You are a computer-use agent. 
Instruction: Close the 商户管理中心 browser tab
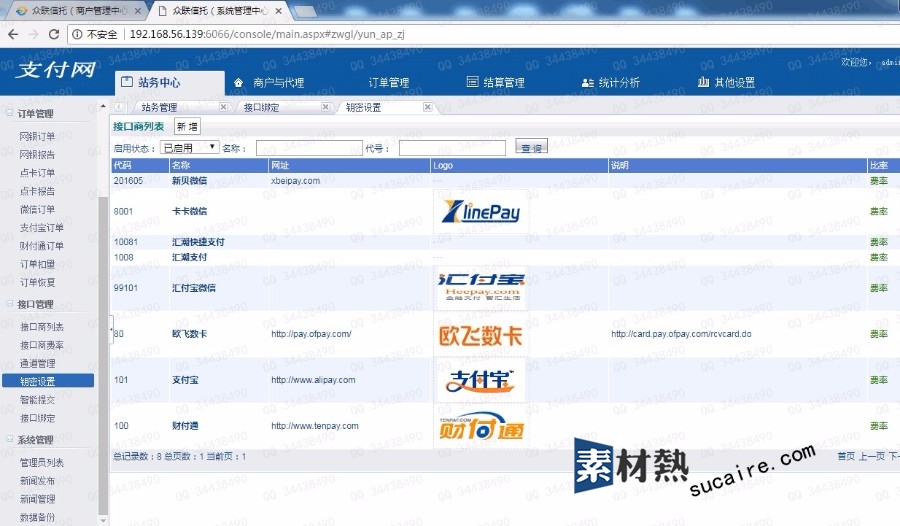(x=138, y=10)
